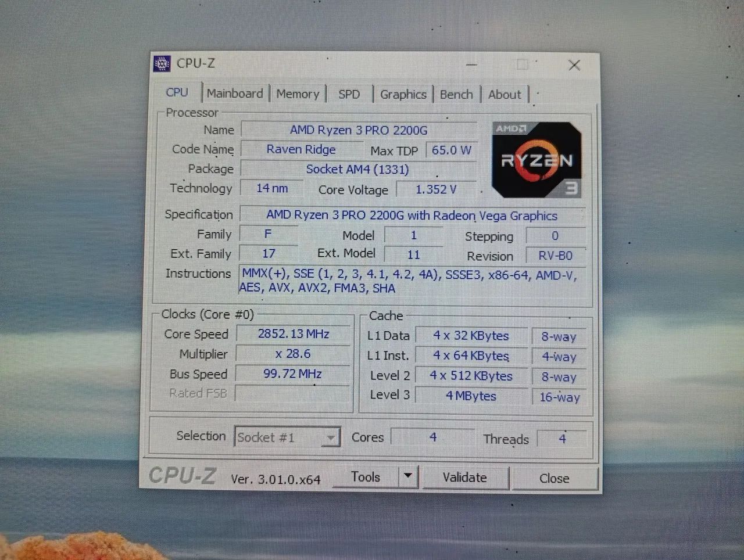Viewport: 744px width, 560px height.
Task: Open the Bench tab
Action: 456,94
